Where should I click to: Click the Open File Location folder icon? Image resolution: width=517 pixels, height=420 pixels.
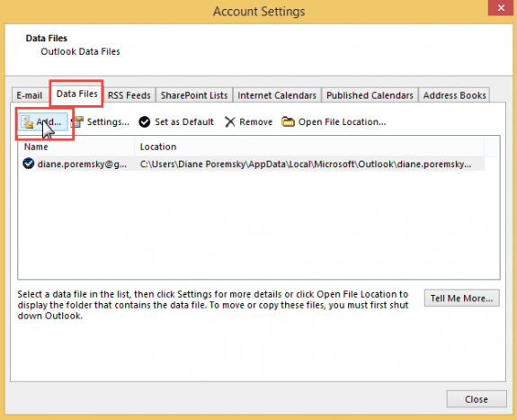click(288, 121)
